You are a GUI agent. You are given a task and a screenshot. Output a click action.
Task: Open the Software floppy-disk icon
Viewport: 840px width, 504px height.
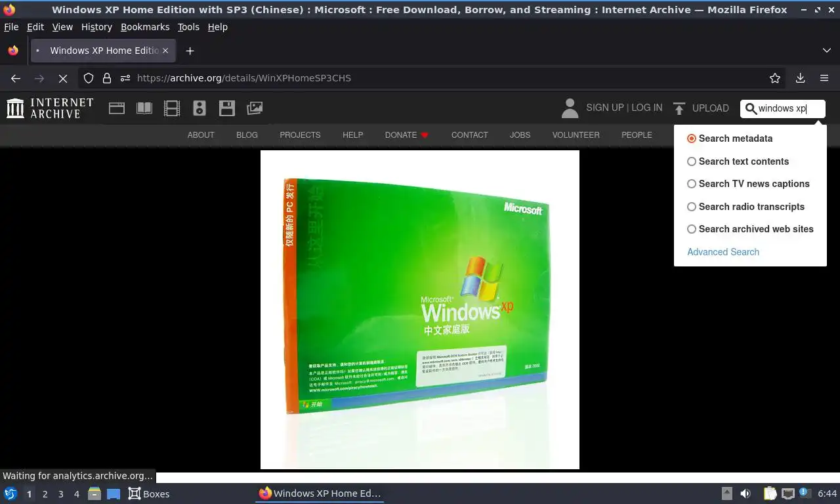(227, 108)
